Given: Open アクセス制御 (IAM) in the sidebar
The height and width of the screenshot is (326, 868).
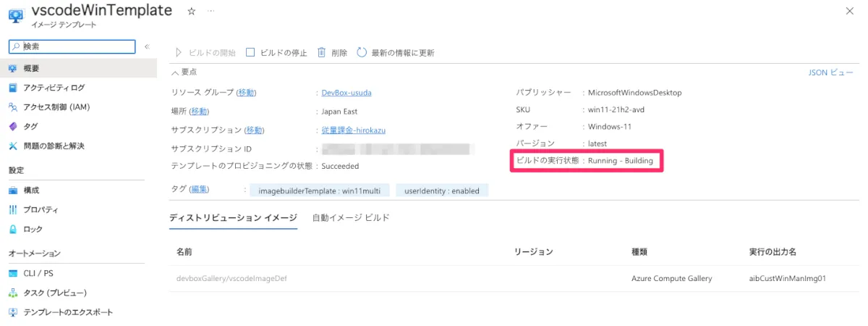Looking at the screenshot, I should coord(56,107).
